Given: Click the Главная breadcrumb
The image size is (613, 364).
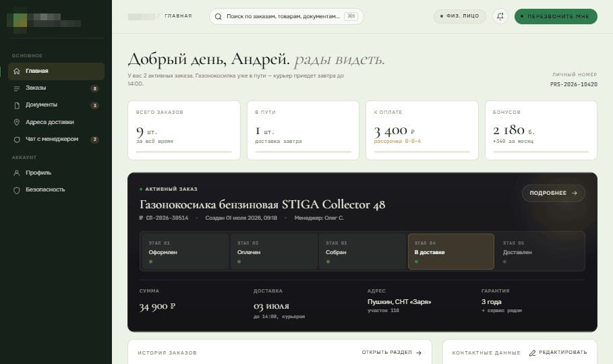Looking at the screenshot, I should tap(178, 16).
